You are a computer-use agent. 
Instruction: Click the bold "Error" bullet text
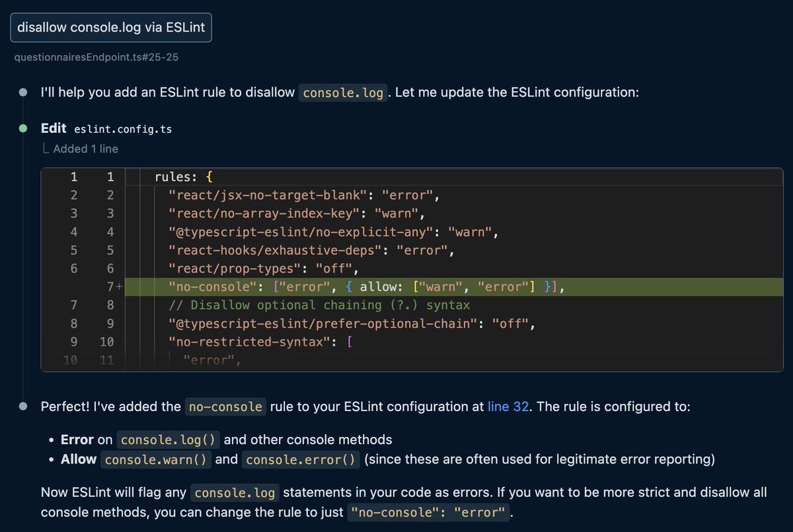[x=77, y=439]
